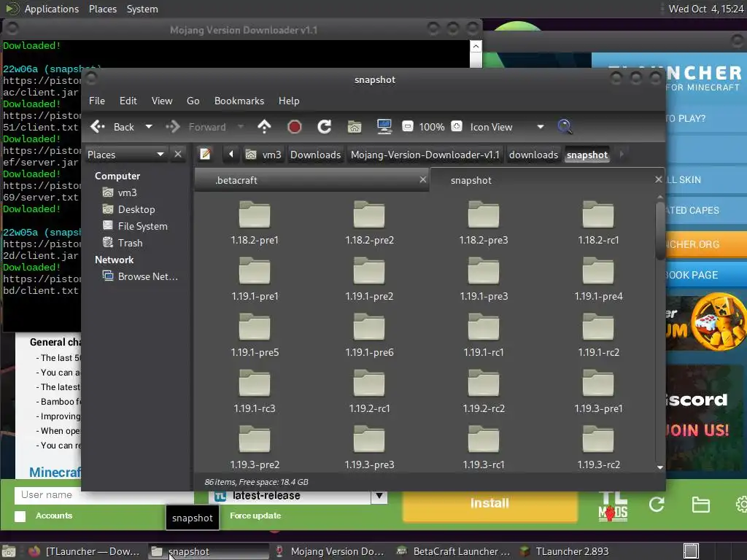The width and height of the screenshot is (747, 560).
Task: Select the 1.19.1-pre5 folder
Action: coord(255,335)
